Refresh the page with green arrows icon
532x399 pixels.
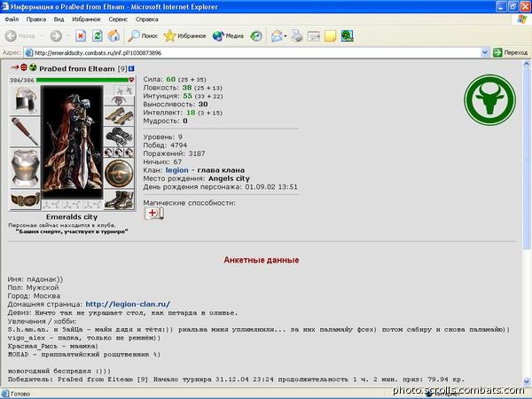click(98, 35)
